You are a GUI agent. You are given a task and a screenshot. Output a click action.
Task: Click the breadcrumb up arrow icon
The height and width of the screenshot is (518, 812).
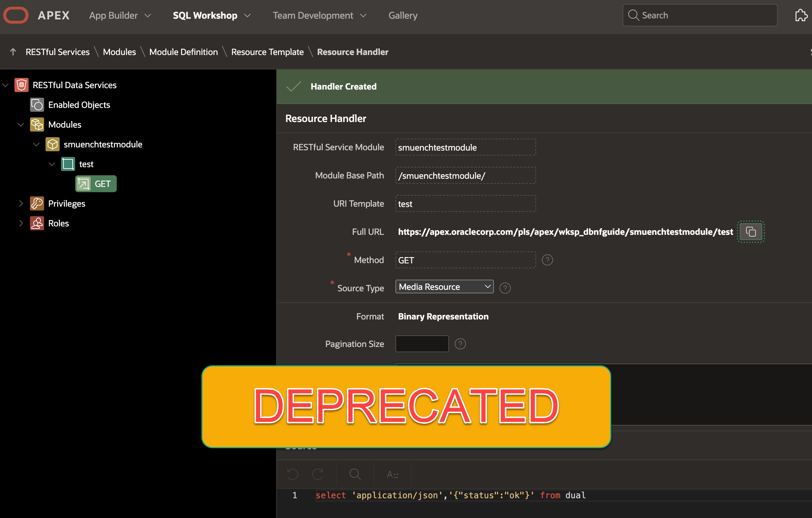pyautogui.click(x=13, y=52)
